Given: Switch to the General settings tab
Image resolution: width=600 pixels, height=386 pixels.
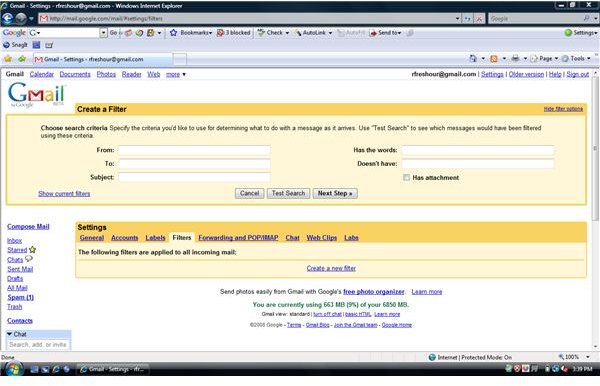Looking at the screenshot, I should [x=92, y=238].
